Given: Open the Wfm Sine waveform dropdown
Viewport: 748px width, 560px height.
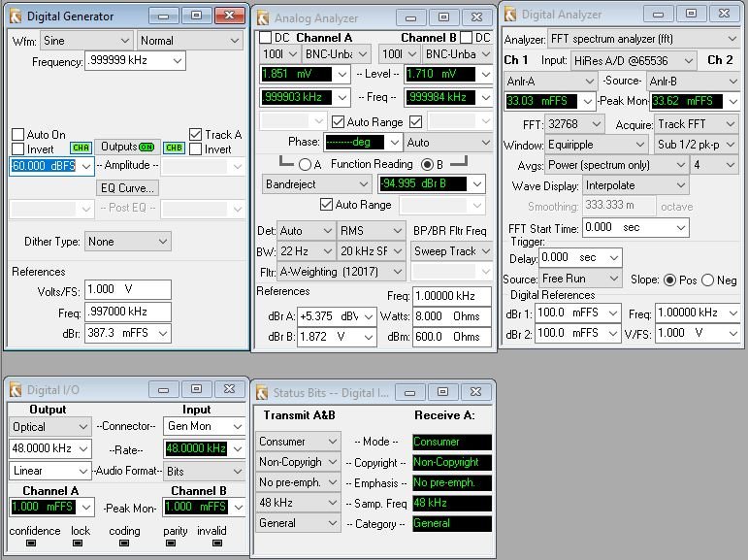Looking at the screenshot, I should tap(86, 41).
